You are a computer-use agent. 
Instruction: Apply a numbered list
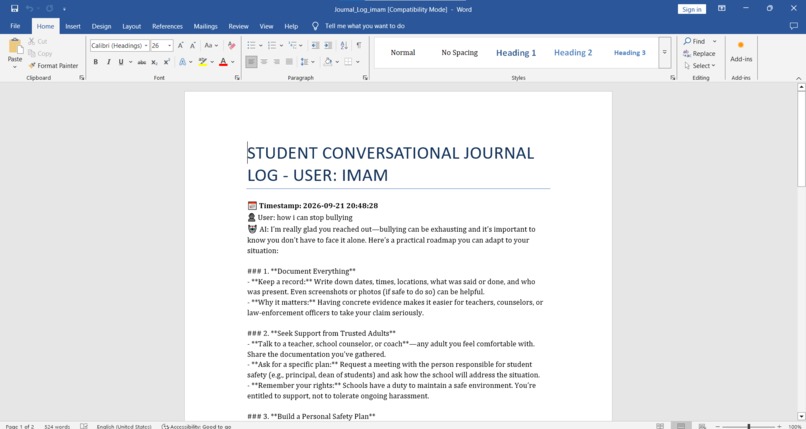tap(272, 46)
